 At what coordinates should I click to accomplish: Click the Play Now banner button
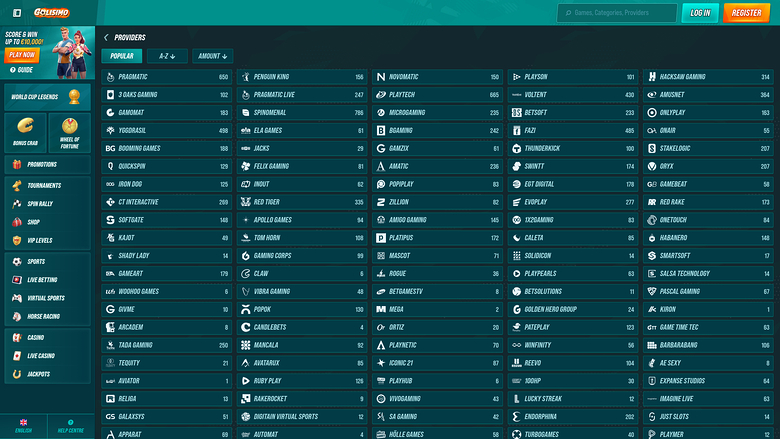[x=22, y=55]
